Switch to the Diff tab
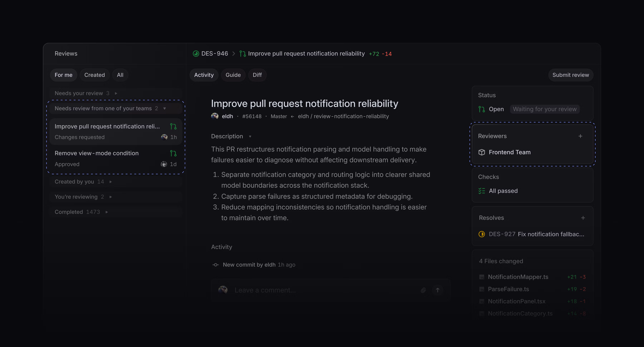This screenshot has height=347, width=644. click(257, 75)
